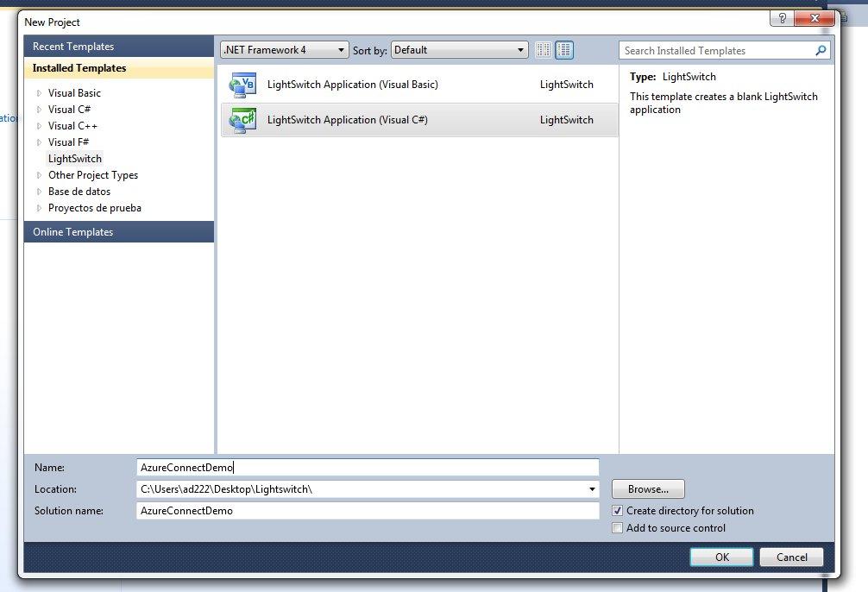This screenshot has height=592, width=868.
Task: Select Proyectos de prueba category
Action: (95, 208)
